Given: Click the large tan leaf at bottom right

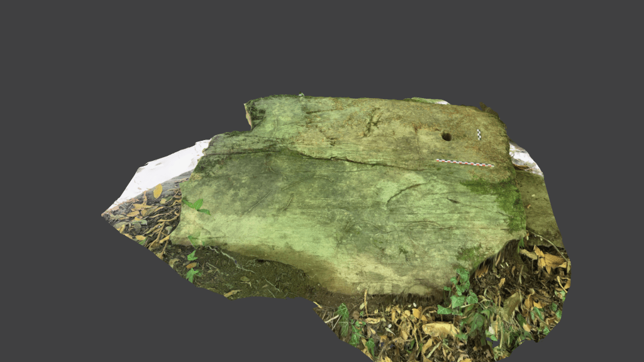Looking at the screenshot, I should click(x=439, y=329).
